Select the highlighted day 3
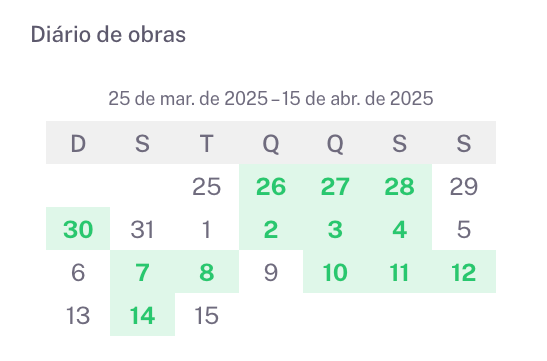 click(335, 229)
